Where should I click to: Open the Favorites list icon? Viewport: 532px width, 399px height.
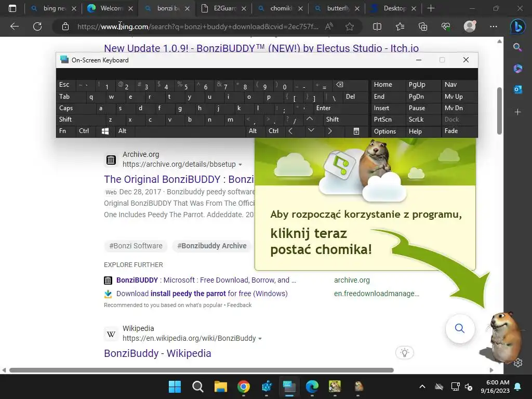[x=400, y=26]
